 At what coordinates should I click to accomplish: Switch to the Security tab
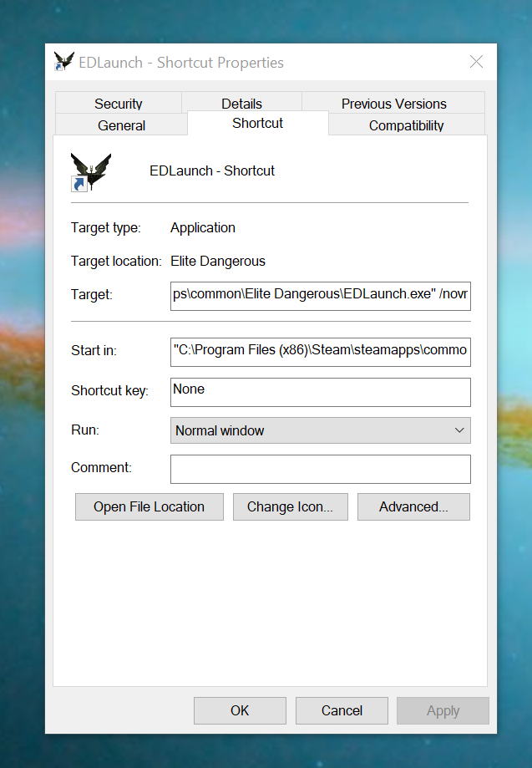click(119, 104)
